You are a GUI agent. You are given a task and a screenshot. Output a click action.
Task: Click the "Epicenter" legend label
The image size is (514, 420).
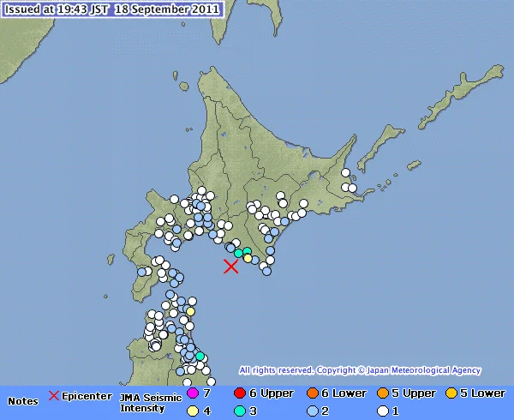87,396
